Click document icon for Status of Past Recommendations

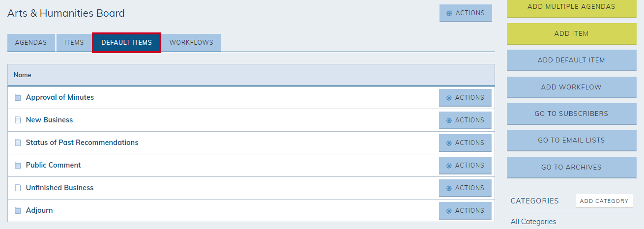click(x=18, y=143)
